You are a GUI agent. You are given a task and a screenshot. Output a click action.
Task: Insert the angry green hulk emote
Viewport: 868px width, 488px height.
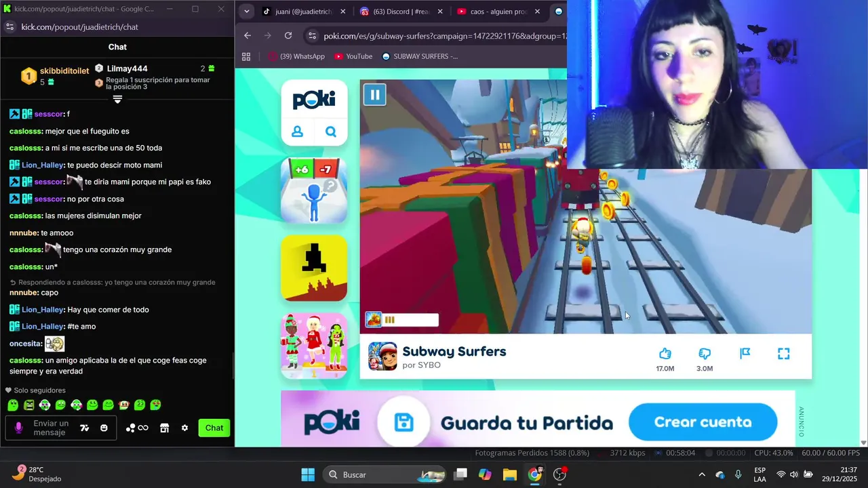(28, 405)
